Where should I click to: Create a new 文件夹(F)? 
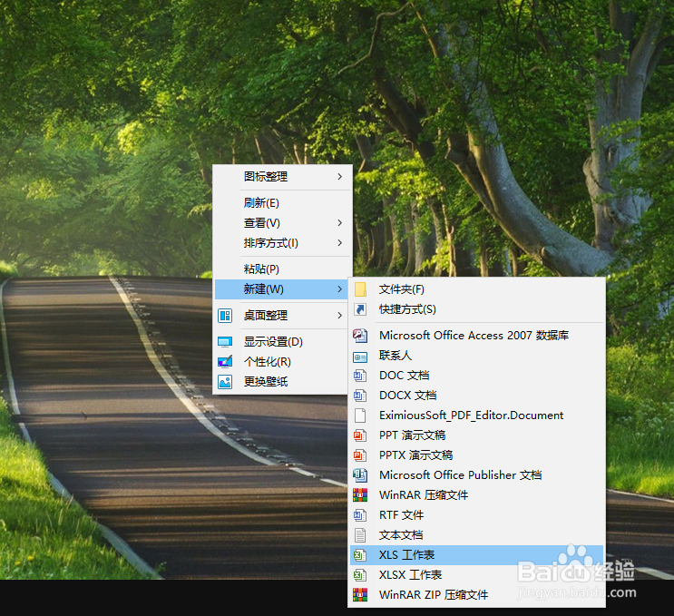click(x=477, y=289)
